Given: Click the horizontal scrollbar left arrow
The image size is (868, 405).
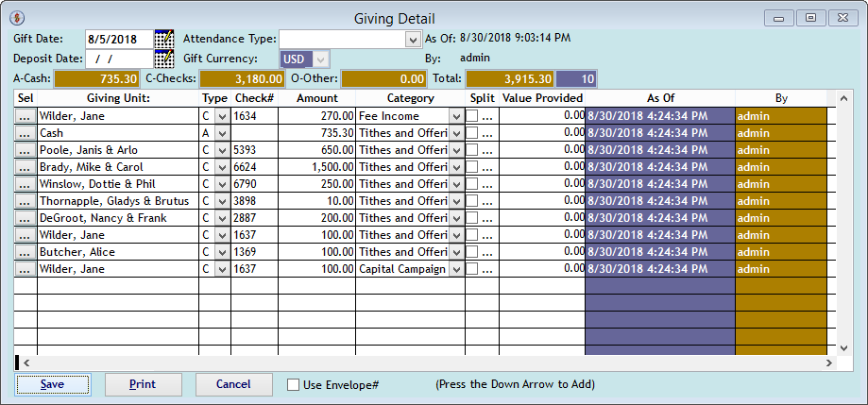Looking at the screenshot, I should click(26, 363).
